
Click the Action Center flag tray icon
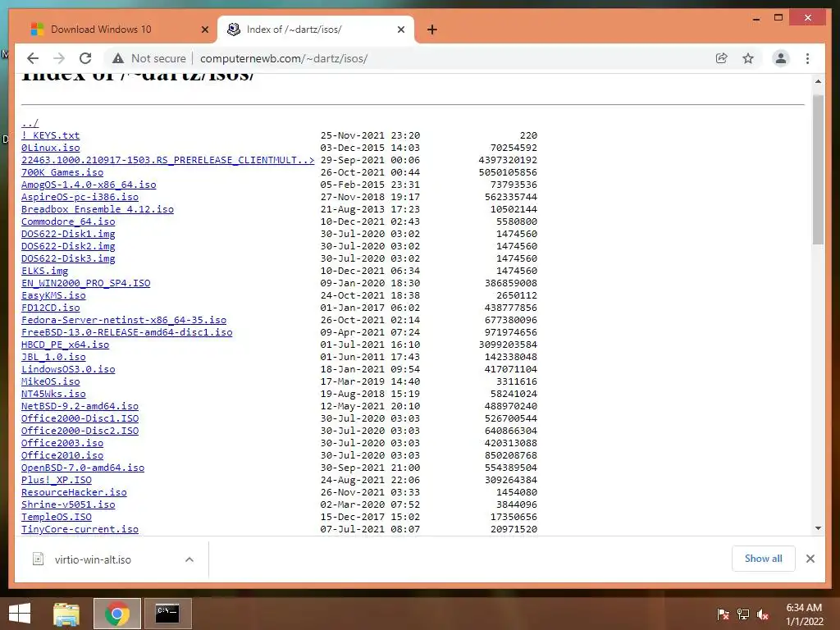(723, 614)
